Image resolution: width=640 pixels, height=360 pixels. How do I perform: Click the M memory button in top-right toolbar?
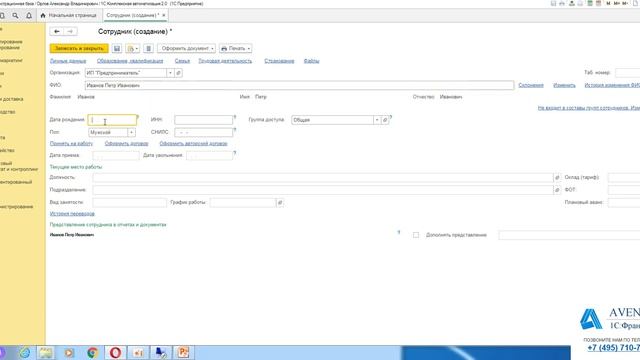point(608,4)
